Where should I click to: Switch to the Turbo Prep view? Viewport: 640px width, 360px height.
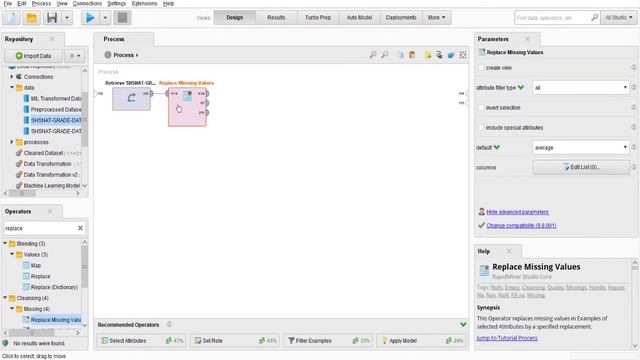click(x=318, y=18)
